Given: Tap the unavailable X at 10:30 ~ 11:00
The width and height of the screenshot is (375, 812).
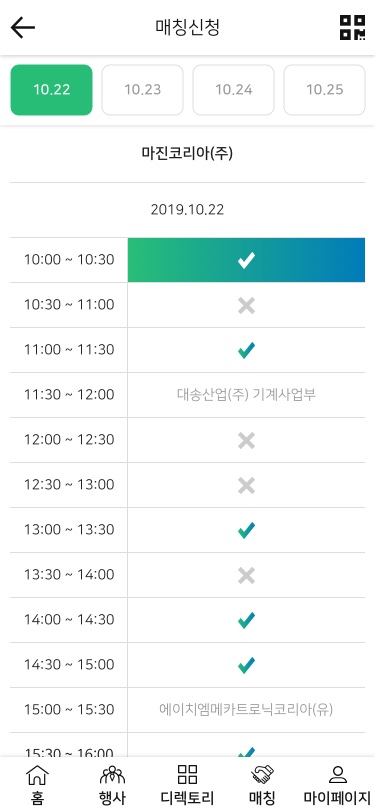Looking at the screenshot, I should point(246,306).
